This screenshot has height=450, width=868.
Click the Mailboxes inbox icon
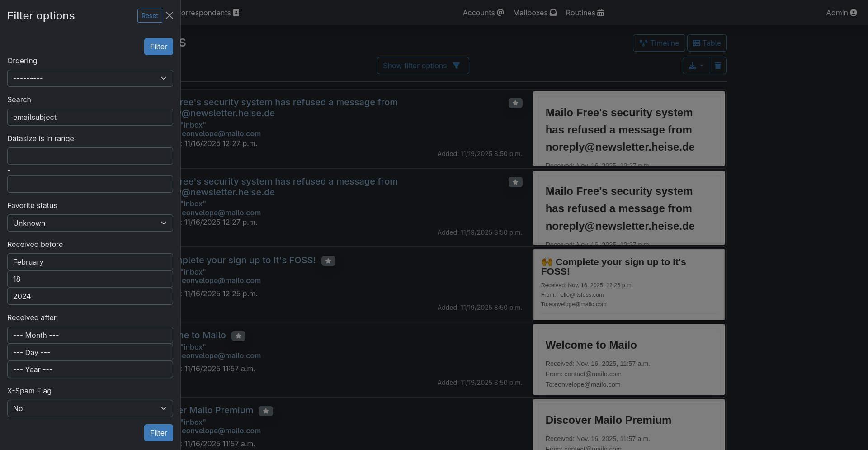[x=552, y=13]
